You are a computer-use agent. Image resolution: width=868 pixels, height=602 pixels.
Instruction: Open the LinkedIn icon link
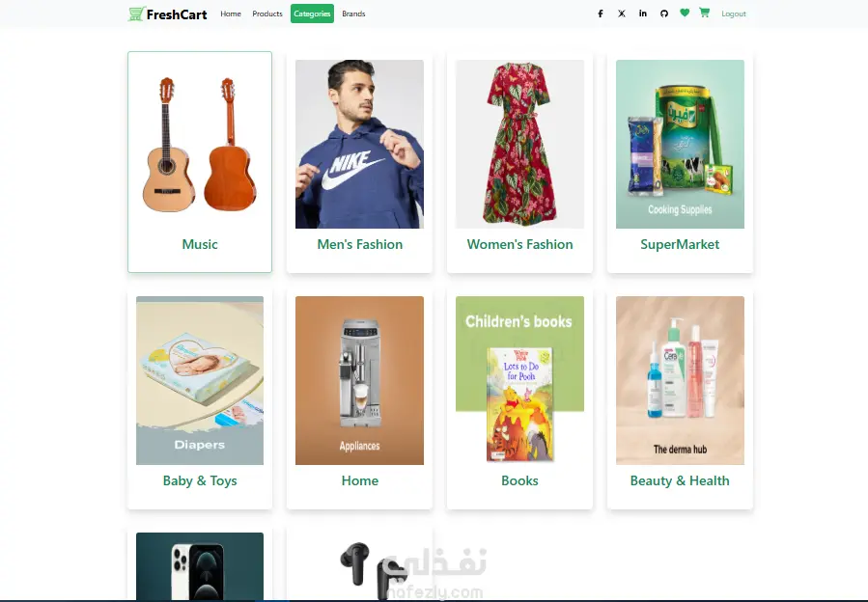pyautogui.click(x=643, y=14)
